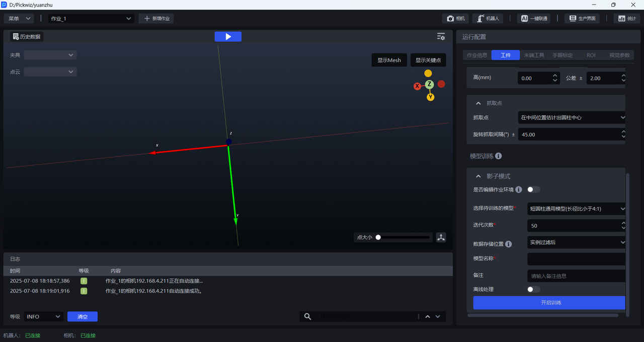Open the 抓取点 method dropdown
This screenshot has height=342, width=644.
[x=572, y=118]
